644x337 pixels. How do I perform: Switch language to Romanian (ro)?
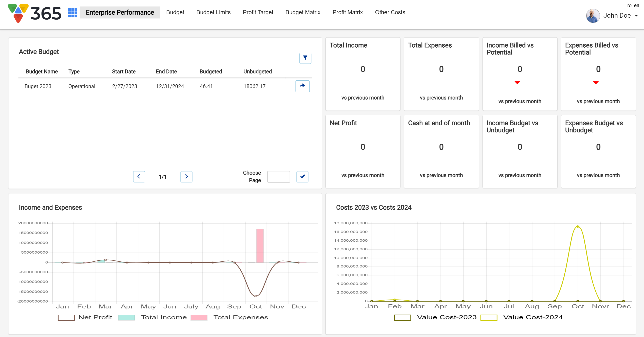pos(629,5)
